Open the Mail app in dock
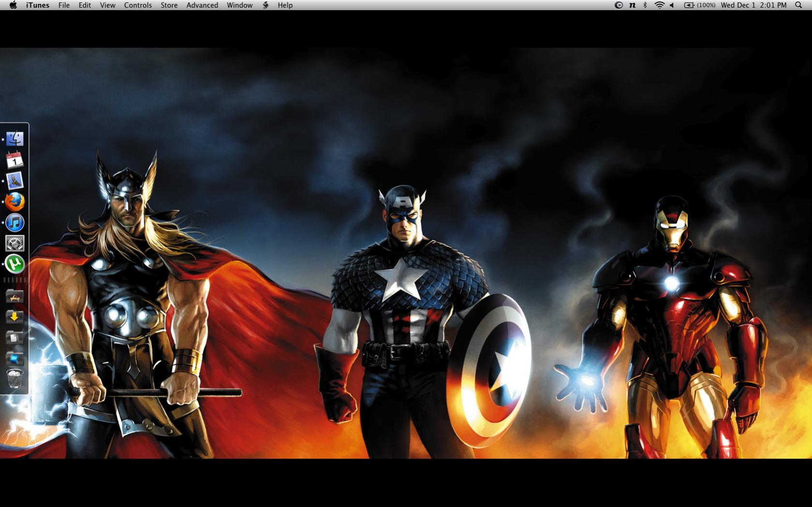Image resolution: width=812 pixels, height=507 pixels. (15, 181)
